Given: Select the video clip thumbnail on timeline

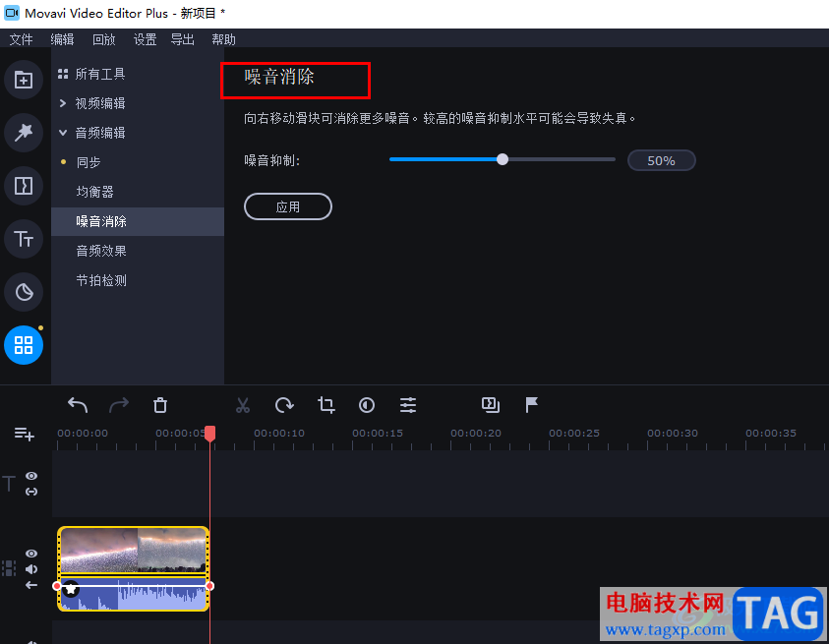Looking at the screenshot, I should point(133,551).
